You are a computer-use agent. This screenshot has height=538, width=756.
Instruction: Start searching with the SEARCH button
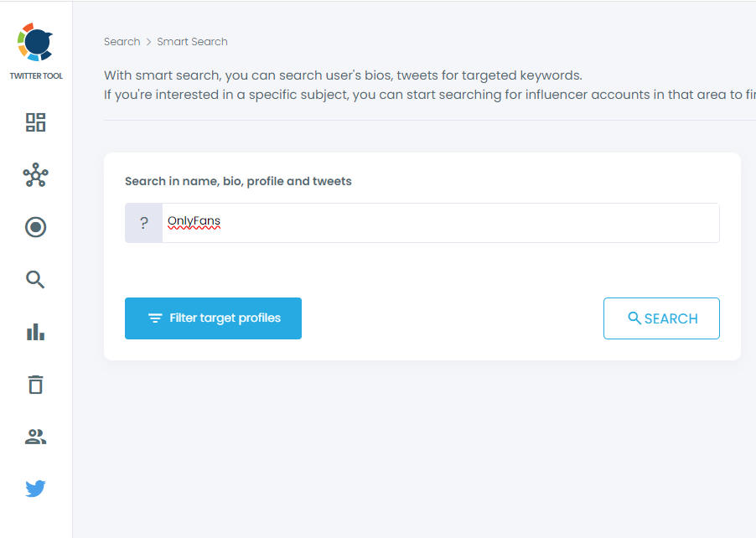click(x=661, y=318)
